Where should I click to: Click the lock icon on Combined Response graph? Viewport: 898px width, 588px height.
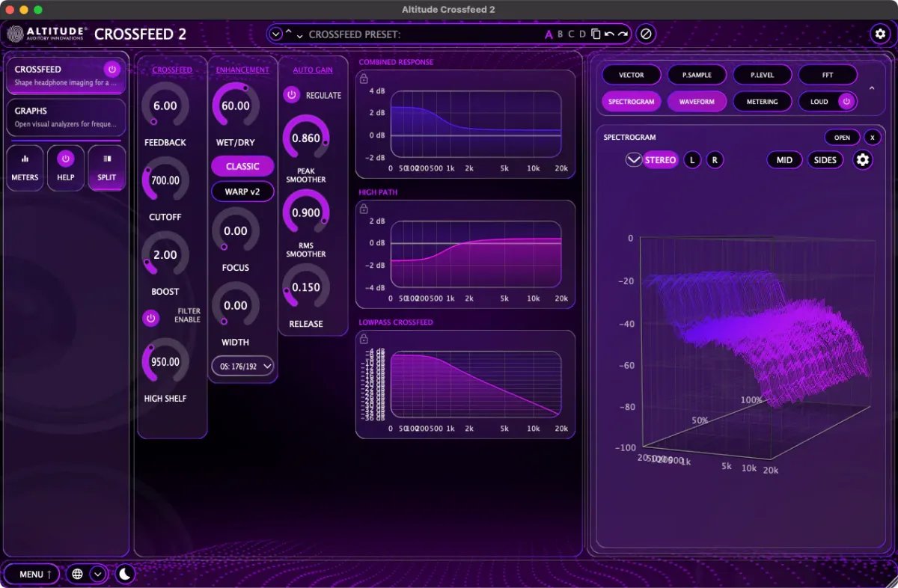pos(364,78)
